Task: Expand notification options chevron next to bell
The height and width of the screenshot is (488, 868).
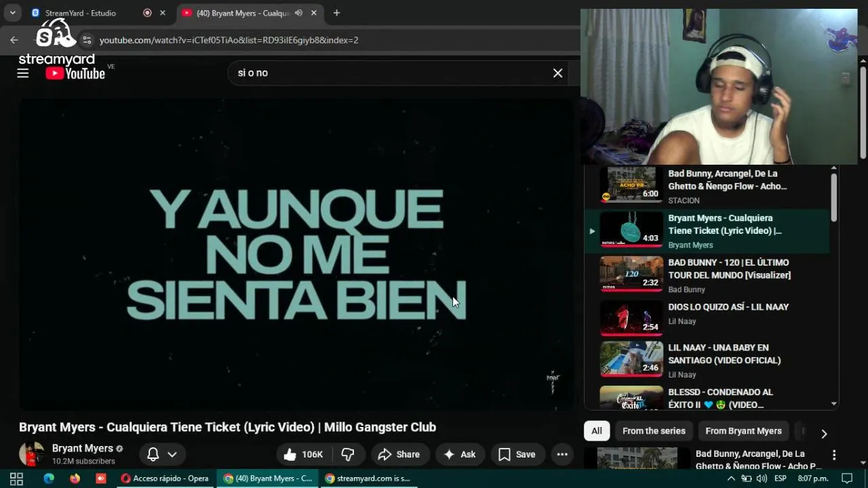Action: click(172, 454)
